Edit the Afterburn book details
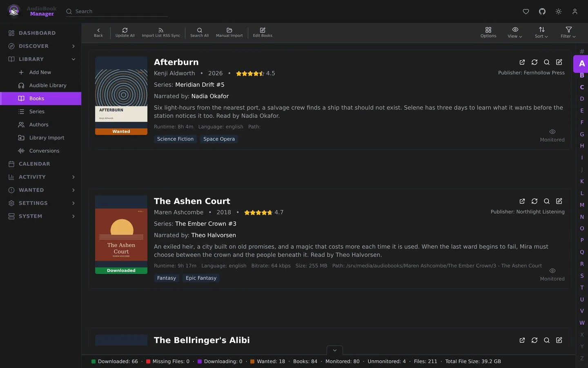The width and height of the screenshot is (588, 368). [x=559, y=62]
